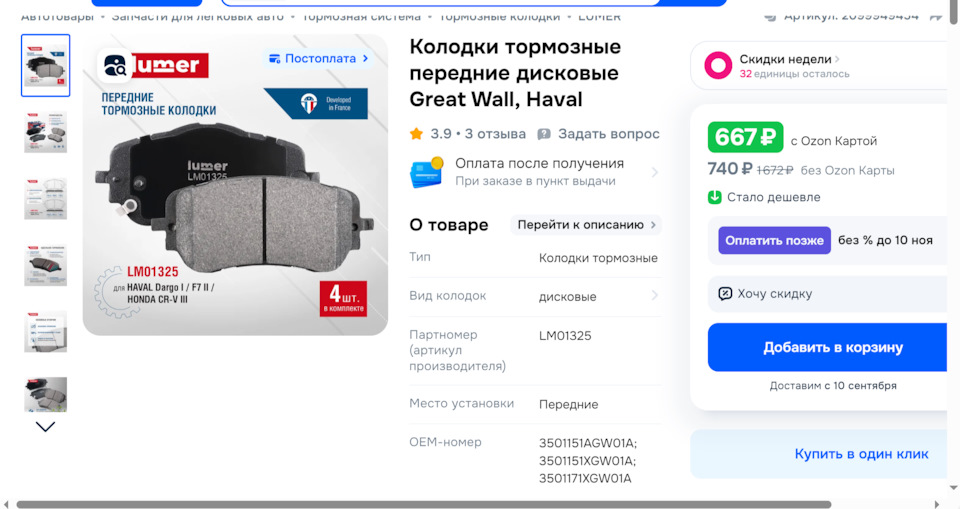Click Колодки тормозные type value
960x509 pixels.
[x=598, y=258]
